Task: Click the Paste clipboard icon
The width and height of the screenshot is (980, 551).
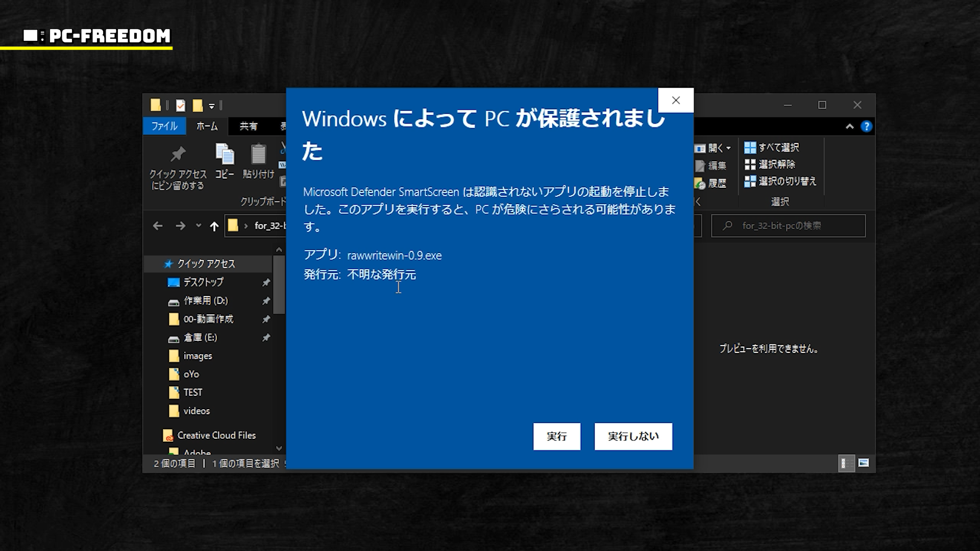Action: 258,155
